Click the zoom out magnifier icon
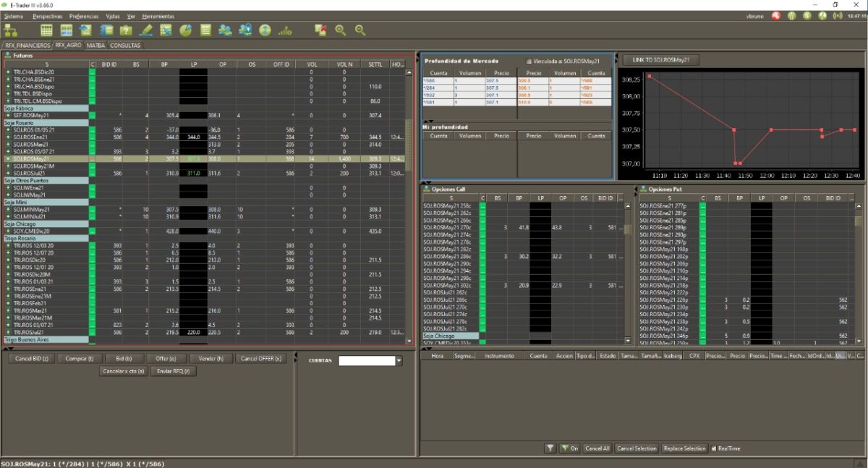The width and height of the screenshot is (868, 468). click(x=359, y=30)
